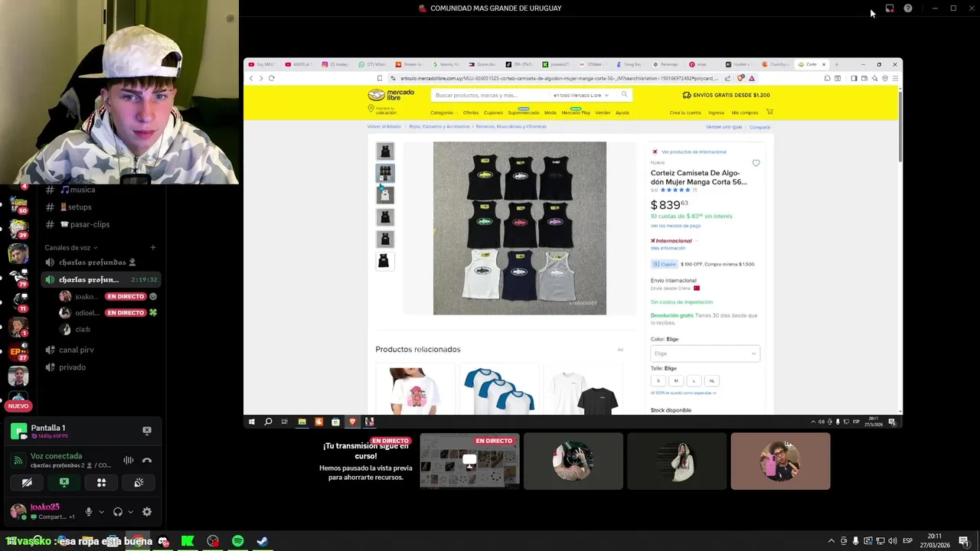This screenshot has width=980, height=551.
Task: Click Volver al listado link
Action: (384, 126)
